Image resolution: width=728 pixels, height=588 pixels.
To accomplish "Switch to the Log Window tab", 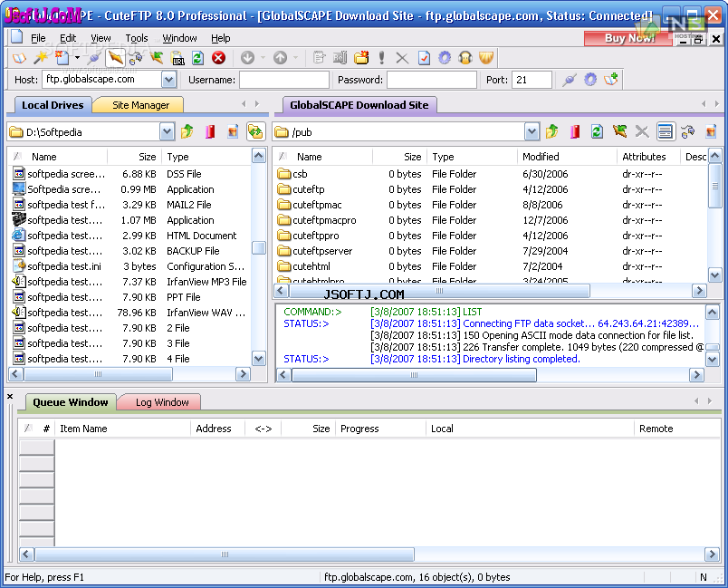I will pyautogui.click(x=162, y=402).
